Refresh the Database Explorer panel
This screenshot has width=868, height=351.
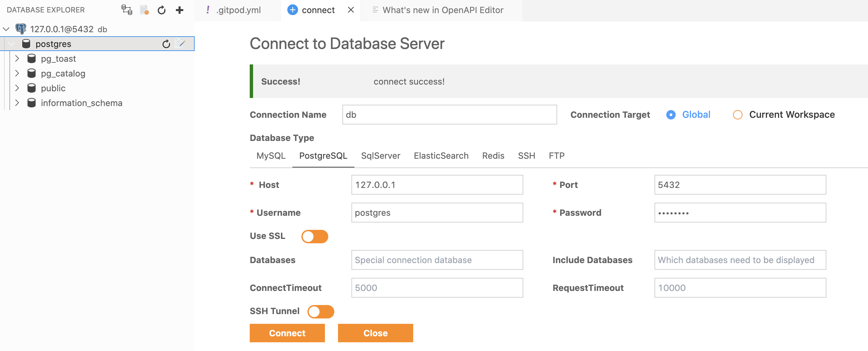(x=162, y=10)
